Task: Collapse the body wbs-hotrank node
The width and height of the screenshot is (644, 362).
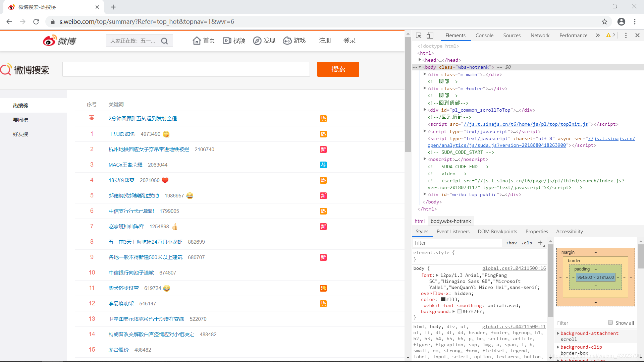Action: [x=420, y=67]
